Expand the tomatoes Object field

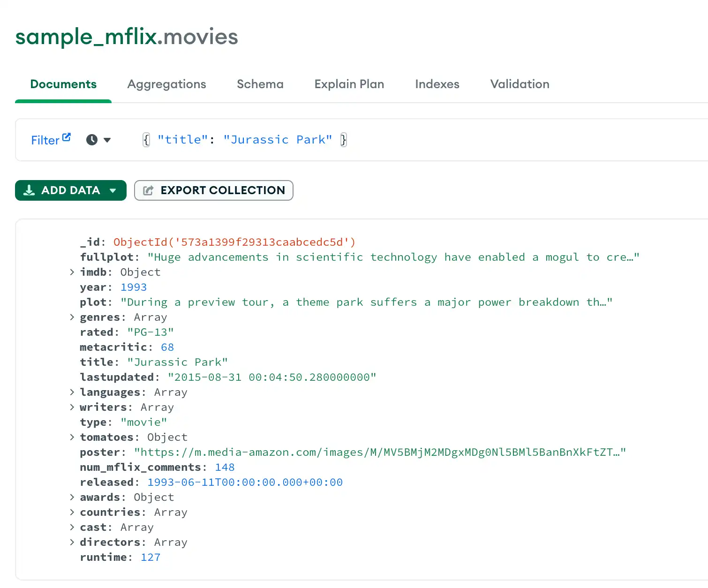[72, 437]
